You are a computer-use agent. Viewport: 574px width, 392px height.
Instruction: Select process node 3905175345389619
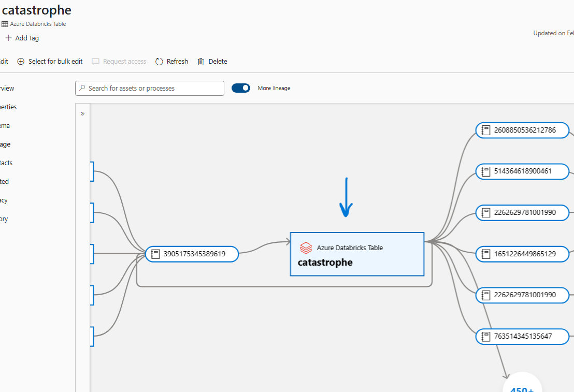point(192,254)
